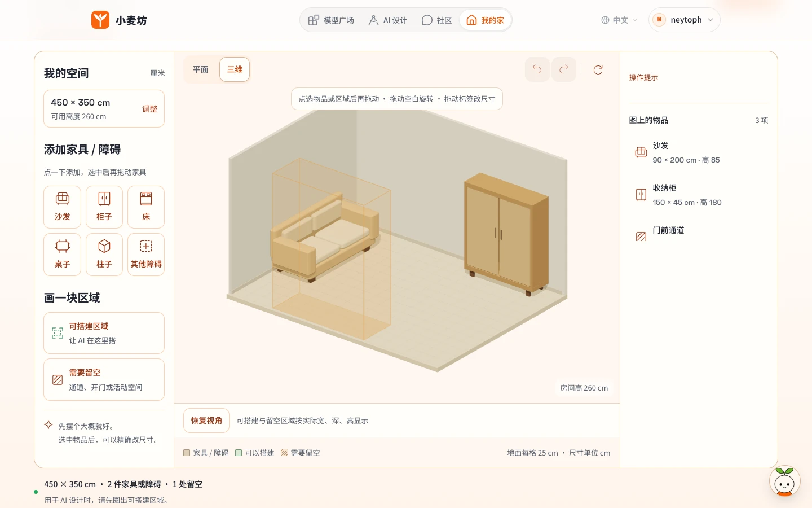Click the undo arrow button
This screenshot has width=812, height=508.
[537, 69]
